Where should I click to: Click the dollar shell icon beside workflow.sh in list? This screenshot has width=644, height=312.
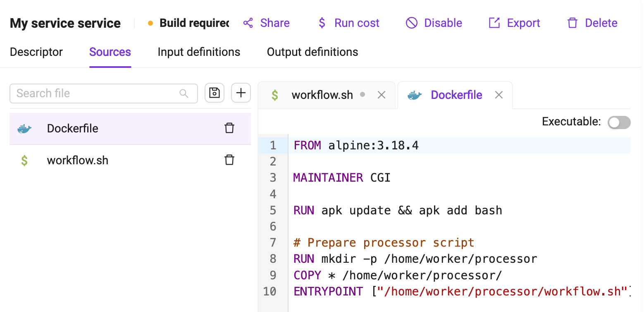(24, 161)
